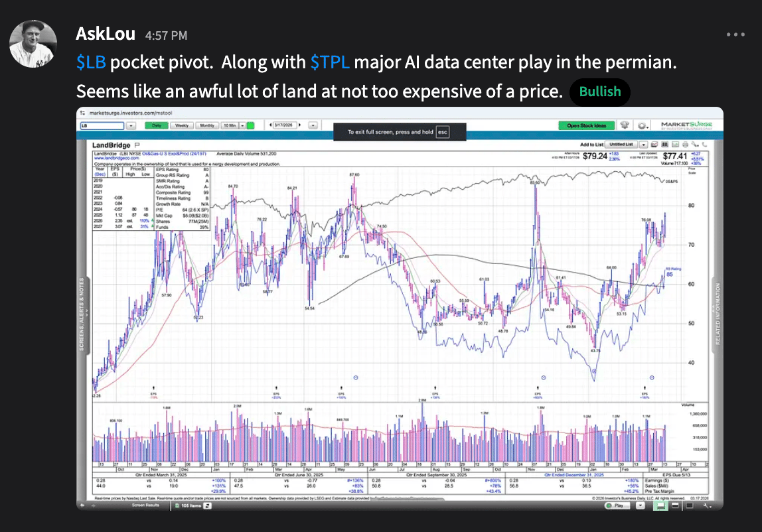Screen dimensions: 762x532
Task: Click the picture icon in chart toolbar
Action: (x=676, y=145)
